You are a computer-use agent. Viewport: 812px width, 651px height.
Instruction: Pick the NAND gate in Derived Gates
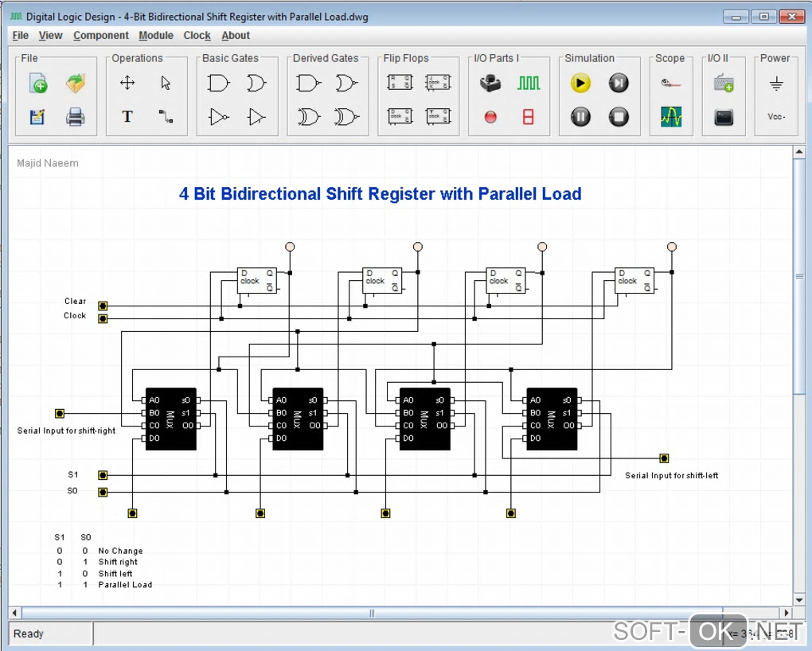309,83
